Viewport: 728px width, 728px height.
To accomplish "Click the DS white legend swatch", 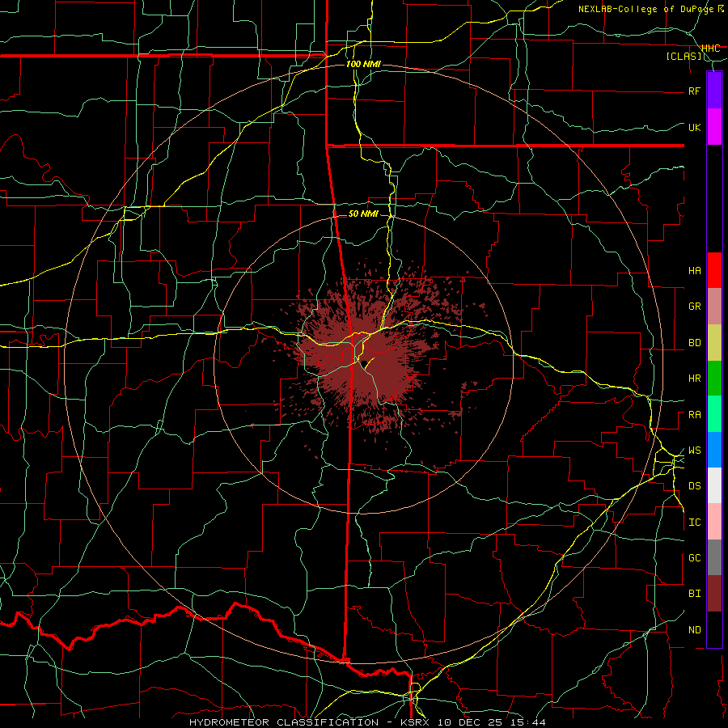I will click(714, 485).
